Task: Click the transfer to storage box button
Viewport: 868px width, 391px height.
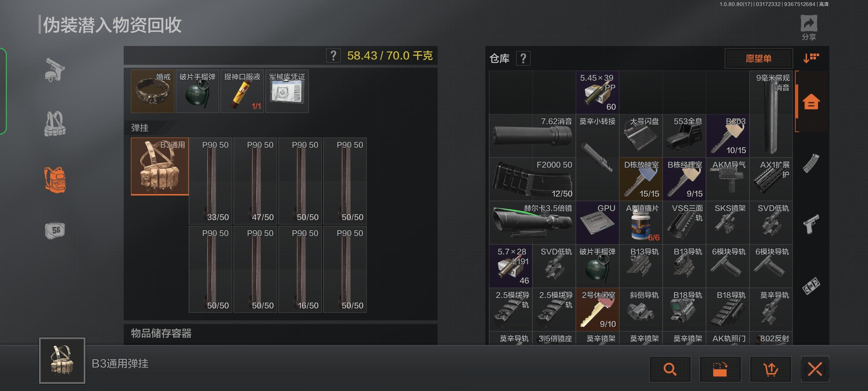Action: pyautogui.click(x=720, y=369)
